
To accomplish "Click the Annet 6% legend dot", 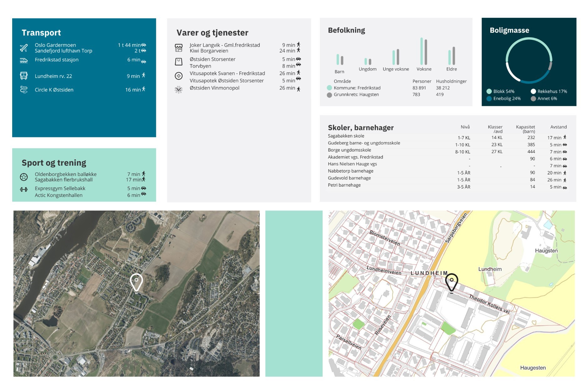I will pyautogui.click(x=533, y=99).
